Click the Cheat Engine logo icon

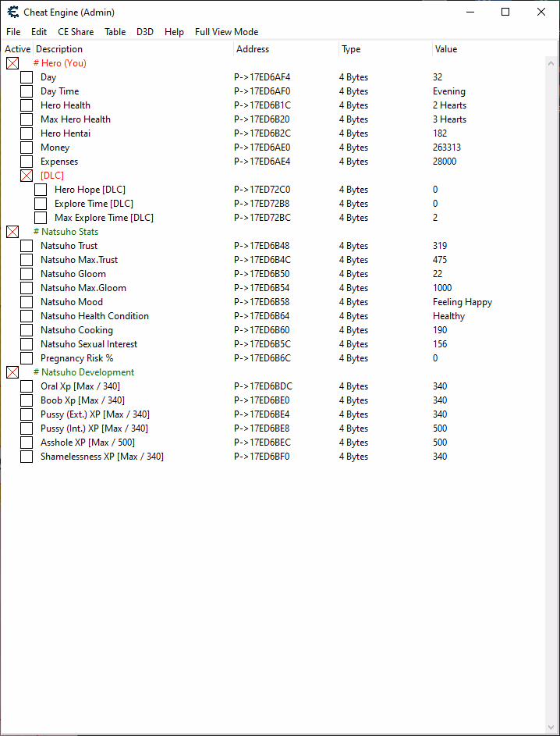13,12
